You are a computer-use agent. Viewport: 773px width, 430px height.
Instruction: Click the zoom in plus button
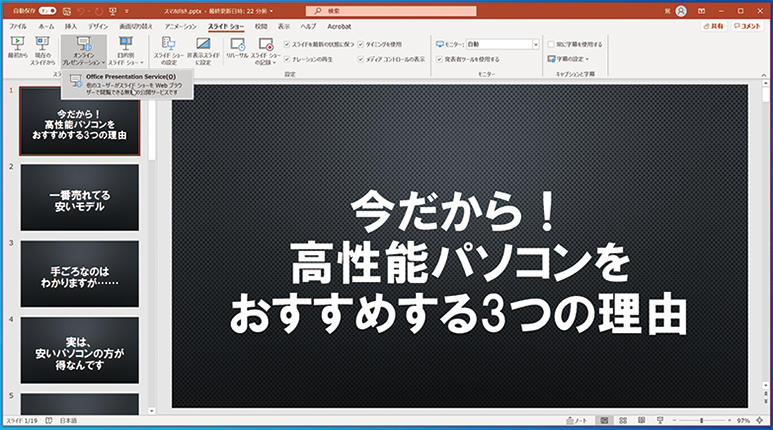pos(730,421)
